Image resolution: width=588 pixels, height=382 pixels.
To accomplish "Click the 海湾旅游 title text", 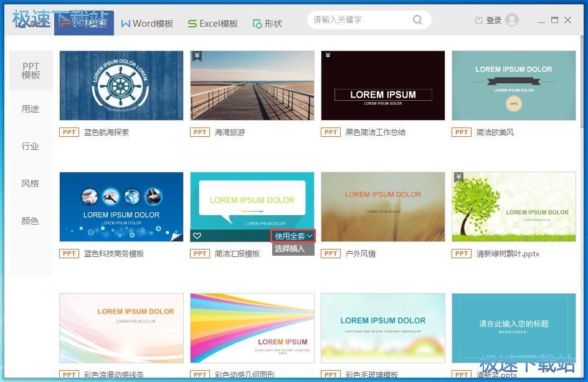I will point(230,132).
